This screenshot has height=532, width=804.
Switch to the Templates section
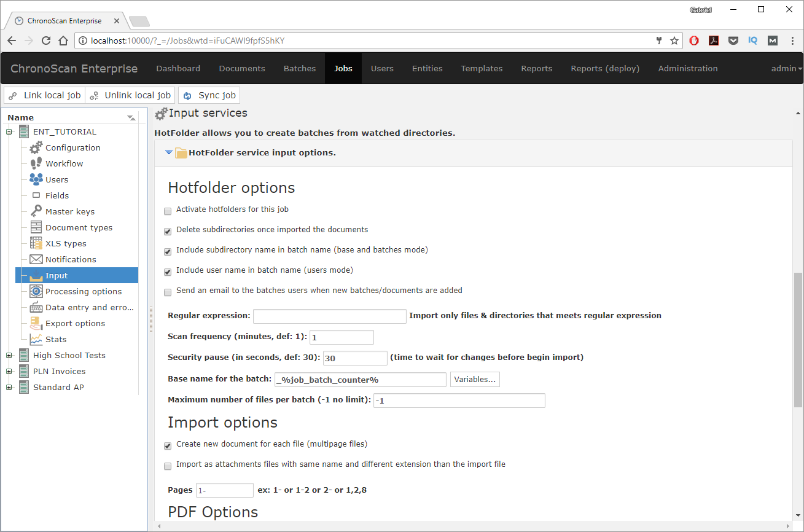pyautogui.click(x=482, y=68)
